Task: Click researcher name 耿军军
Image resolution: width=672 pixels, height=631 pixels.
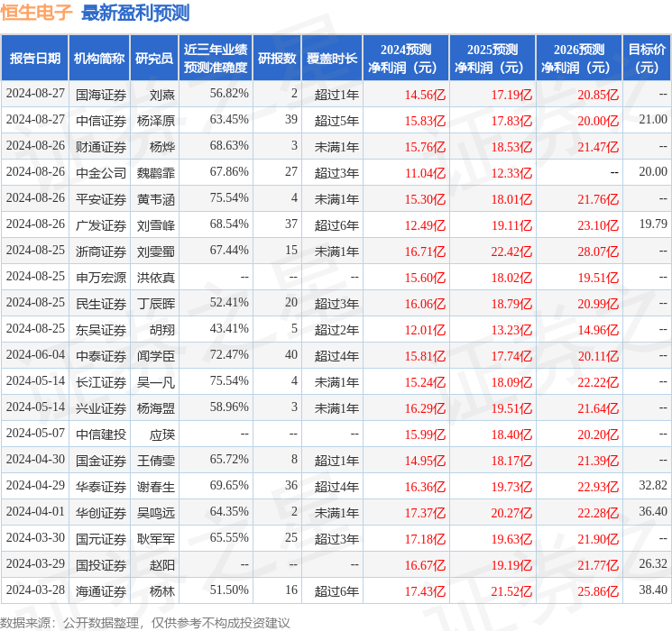Action: coord(156,539)
